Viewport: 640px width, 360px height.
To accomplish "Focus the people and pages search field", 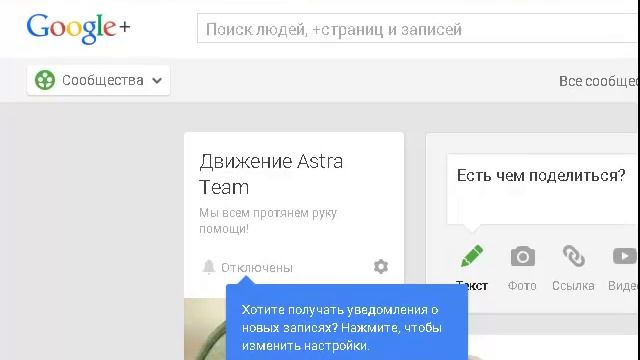I will 418,29.
